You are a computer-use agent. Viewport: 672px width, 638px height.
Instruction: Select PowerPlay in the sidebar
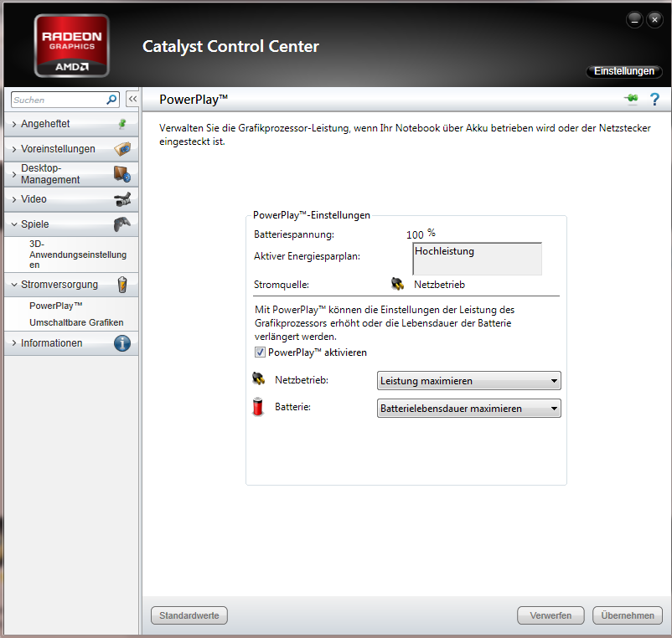[x=55, y=306]
